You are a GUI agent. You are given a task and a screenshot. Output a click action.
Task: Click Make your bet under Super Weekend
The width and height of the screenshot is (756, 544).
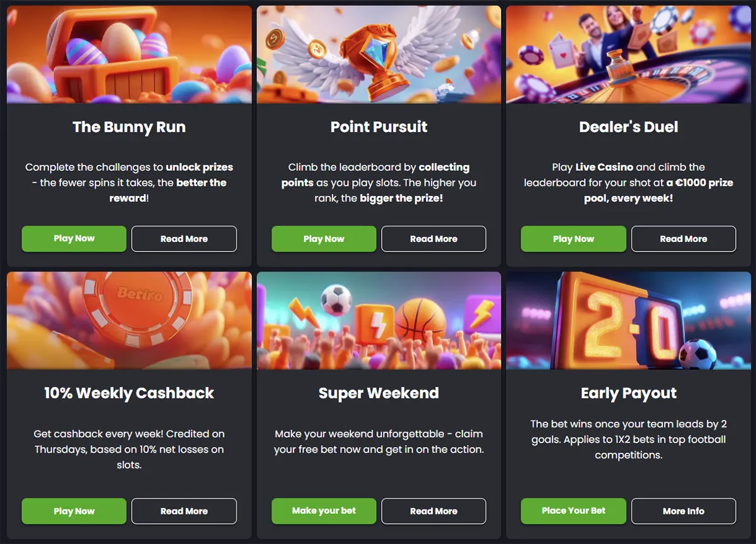pos(323,511)
